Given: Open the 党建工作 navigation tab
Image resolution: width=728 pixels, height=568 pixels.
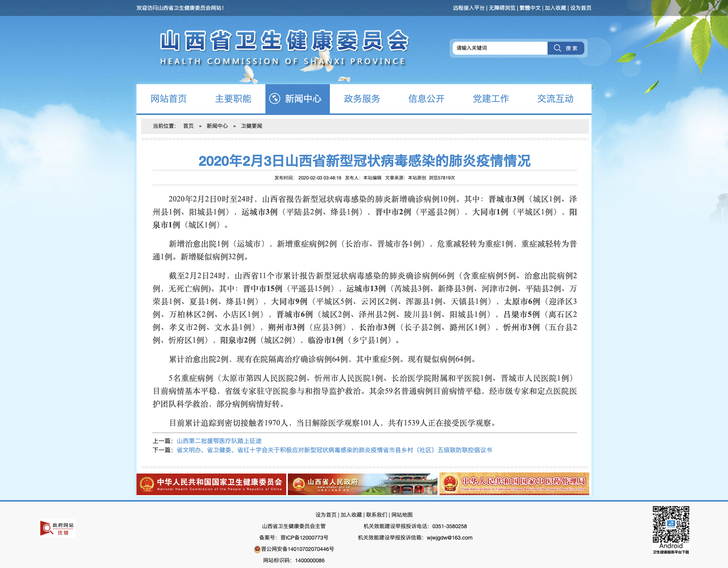Looking at the screenshot, I should coord(491,99).
